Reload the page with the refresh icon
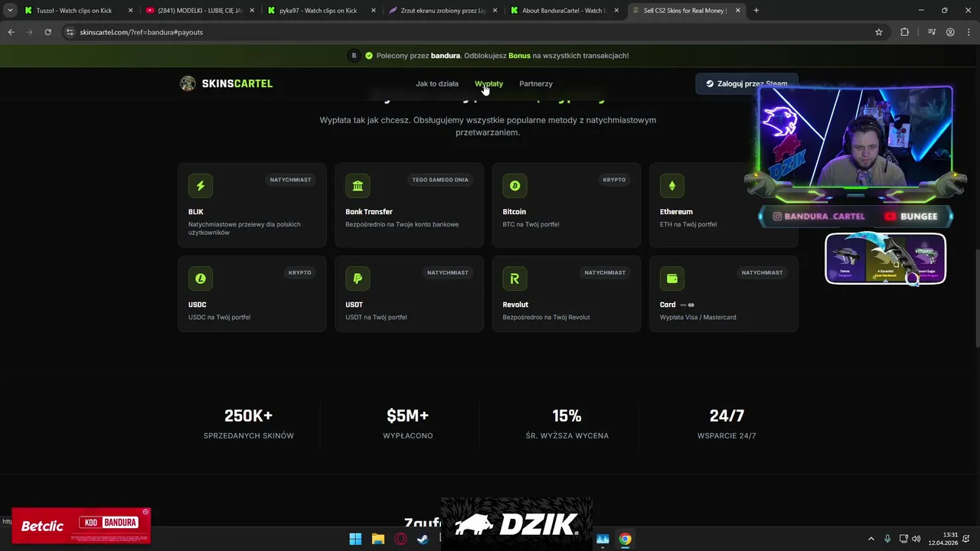The width and height of the screenshot is (980, 551). tap(47, 32)
